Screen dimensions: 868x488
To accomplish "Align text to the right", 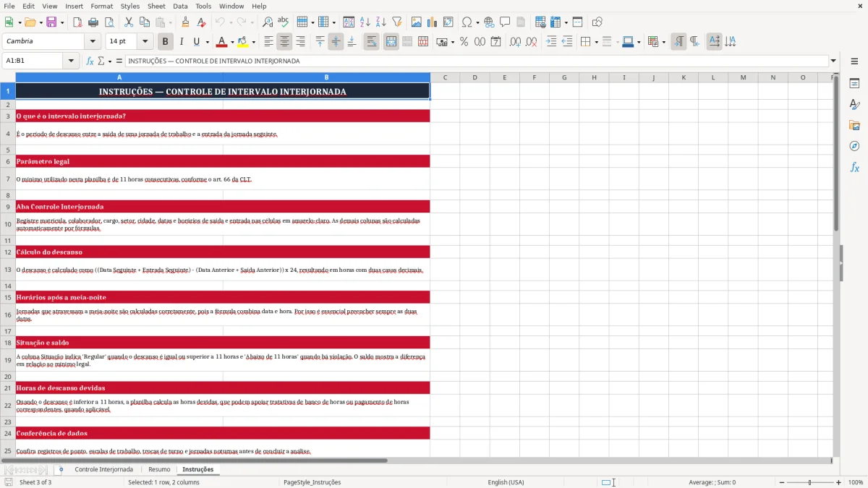I will 300,42.
